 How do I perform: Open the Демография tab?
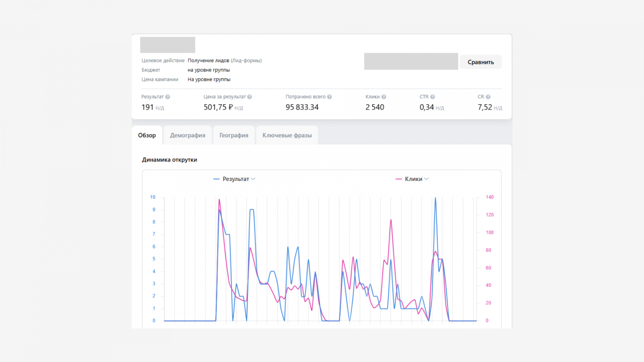[x=188, y=136]
